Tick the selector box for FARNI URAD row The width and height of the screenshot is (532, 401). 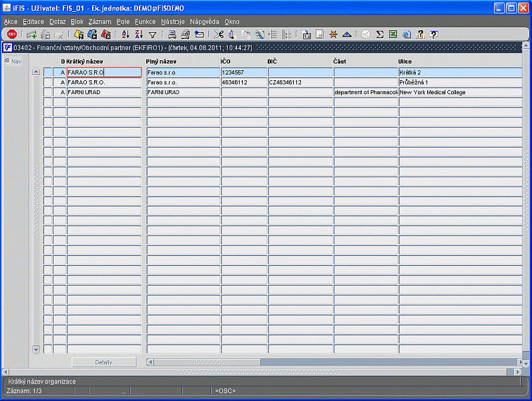pos(47,92)
